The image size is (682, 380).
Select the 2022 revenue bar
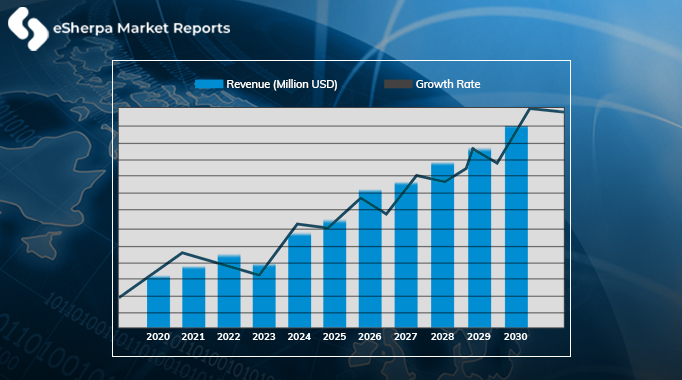coord(229,291)
